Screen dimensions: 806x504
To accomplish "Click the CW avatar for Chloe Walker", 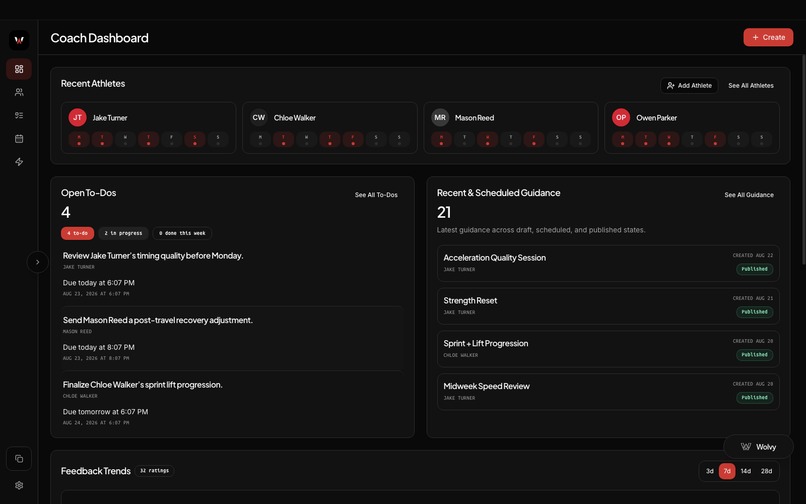I will pyautogui.click(x=259, y=117).
